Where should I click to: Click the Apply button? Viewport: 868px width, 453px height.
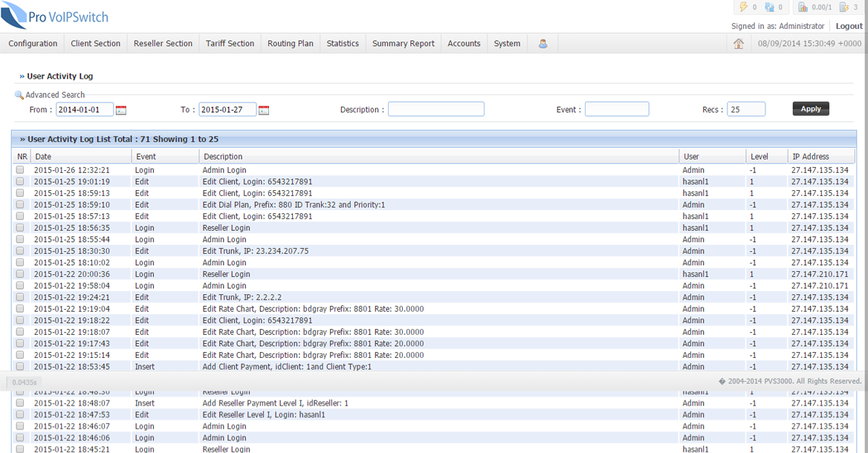[x=811, y=109]
